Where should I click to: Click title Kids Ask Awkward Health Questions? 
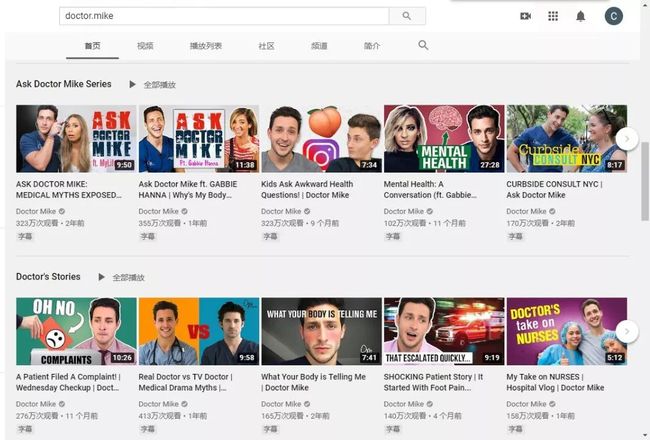point(307,190)
